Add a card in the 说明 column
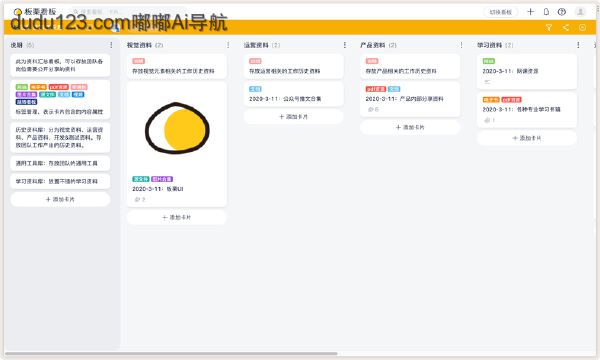This screenshot has width=600, height=360. (x=60, y=199)
